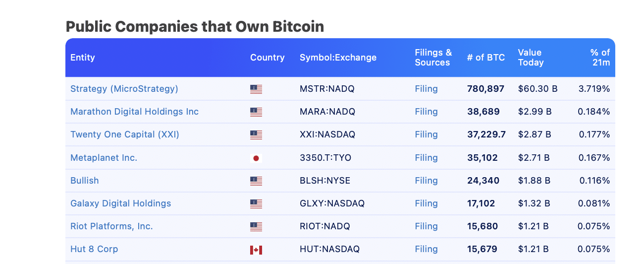
Task: Click the US flag next to Bullish
Action: [256, 181]
